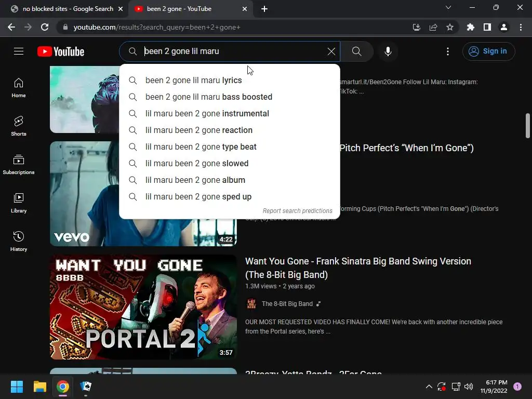Close the YouTube tab
The image size is (532, 399).
pos(245,9)
